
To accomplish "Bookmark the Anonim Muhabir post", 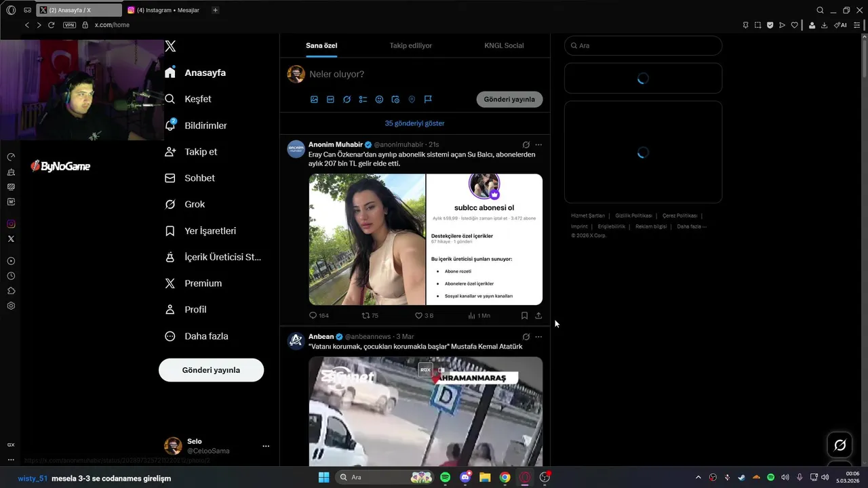I will [524, 316].
